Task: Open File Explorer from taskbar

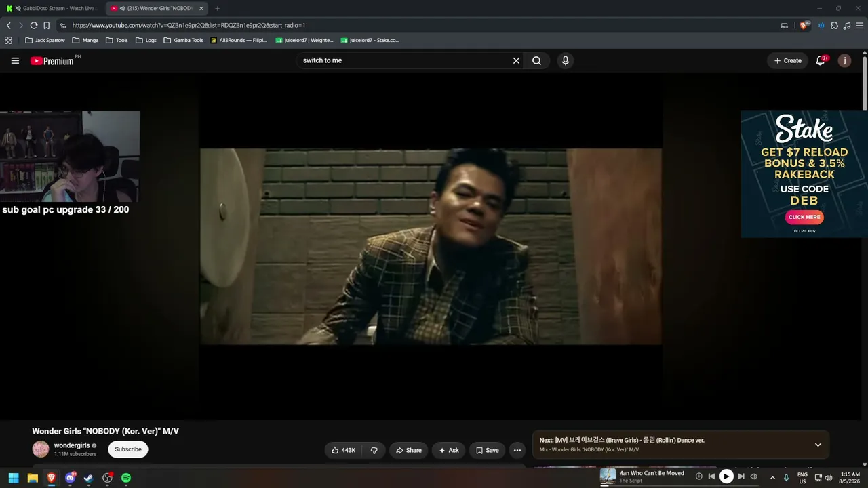Action: [33, 478]
